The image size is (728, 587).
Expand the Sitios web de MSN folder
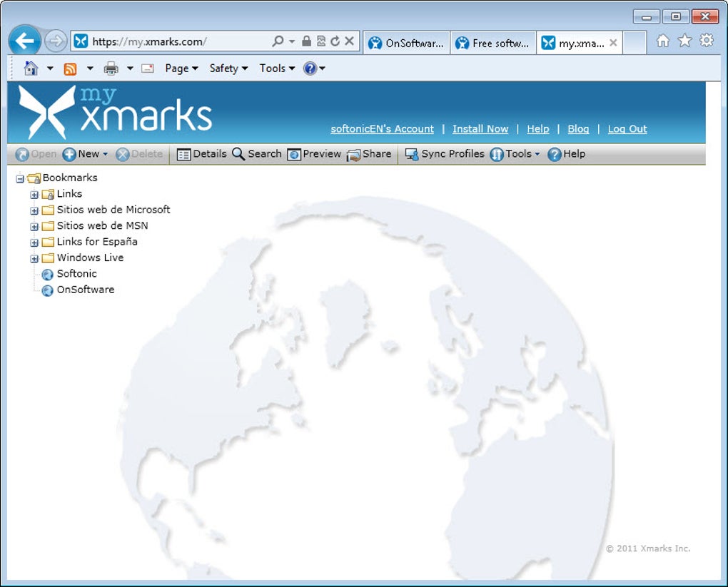coord(34,227)
